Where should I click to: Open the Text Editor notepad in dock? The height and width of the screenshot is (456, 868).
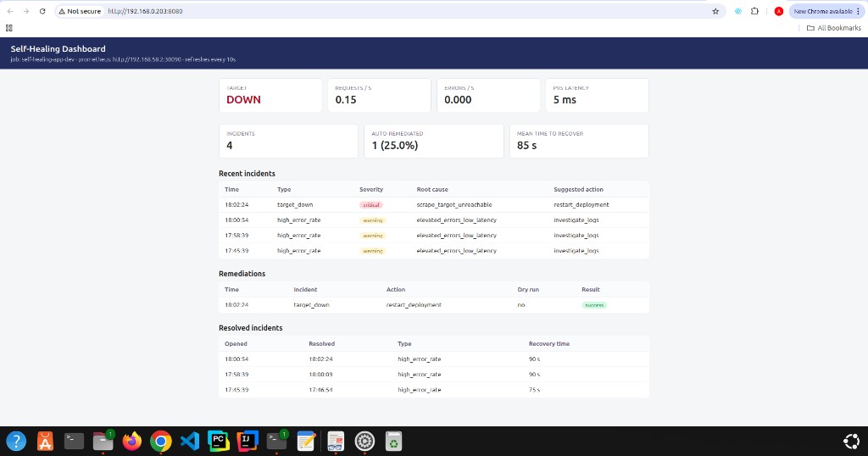tap(306, 441)
